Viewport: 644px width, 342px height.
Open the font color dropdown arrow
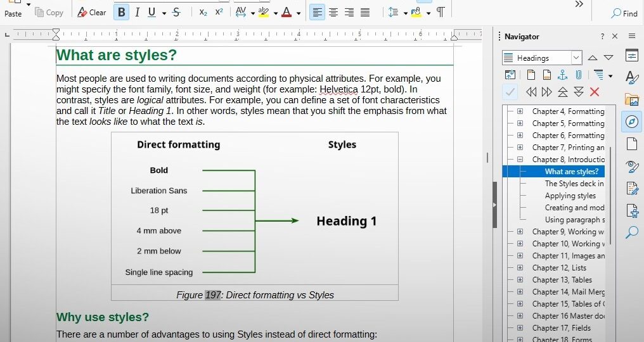coord(299,13)
